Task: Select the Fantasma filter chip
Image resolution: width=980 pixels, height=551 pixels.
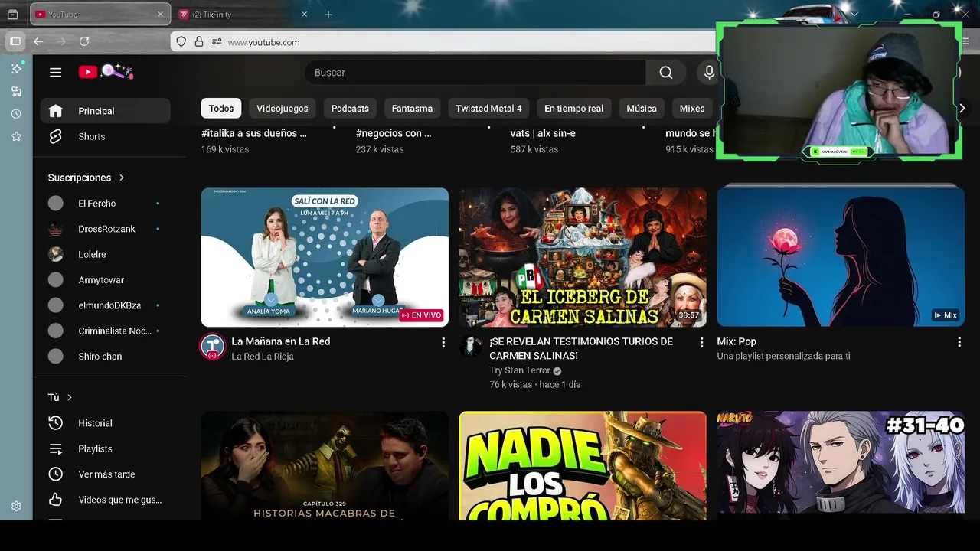Action: (412, 109)
